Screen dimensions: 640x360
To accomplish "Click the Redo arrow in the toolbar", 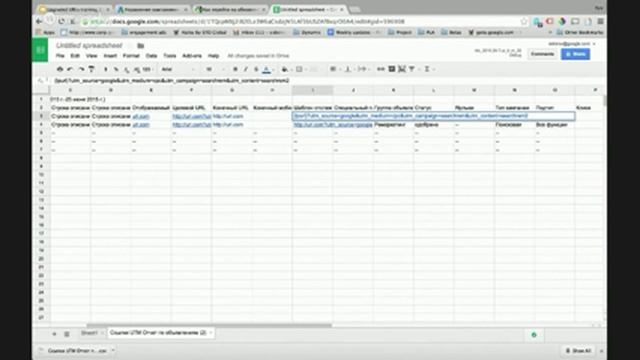I will click(81, 69).
